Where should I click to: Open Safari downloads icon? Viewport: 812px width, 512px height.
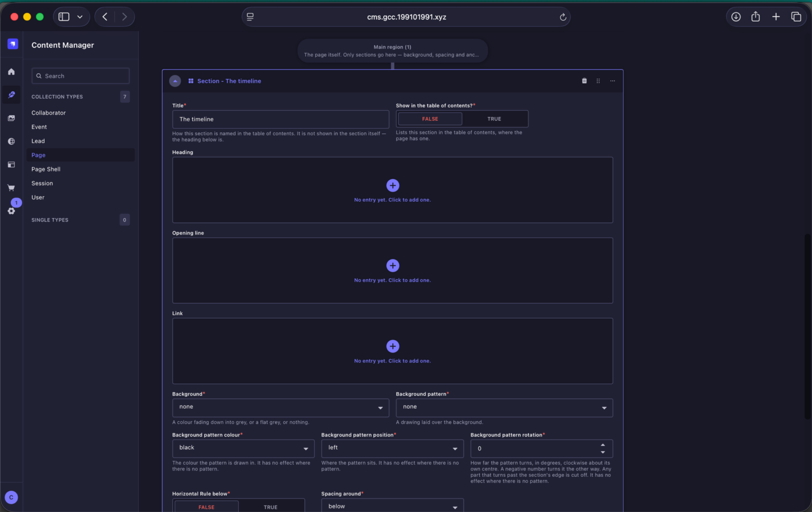tap(736, 17)
